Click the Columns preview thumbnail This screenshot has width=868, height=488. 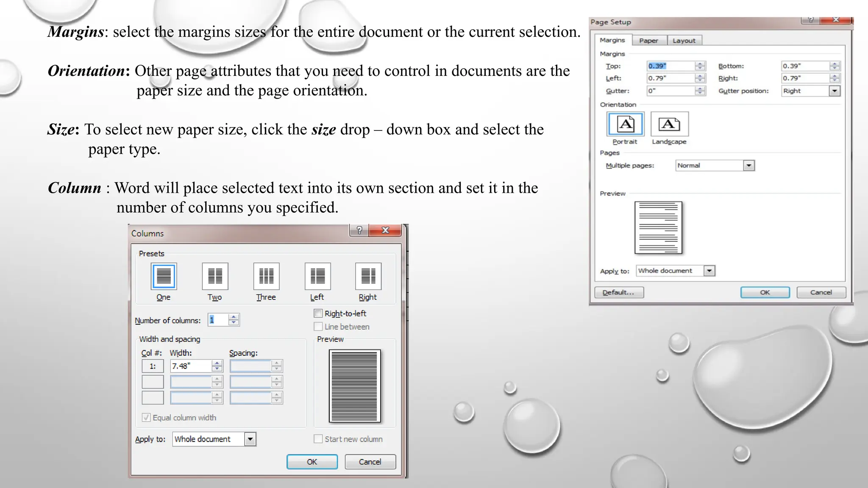355,386
